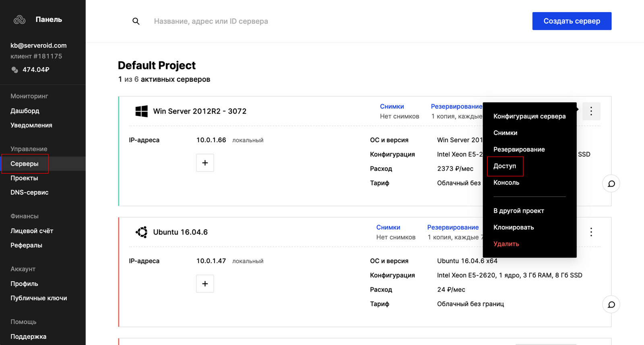Viewport: 644px width, 345px height.
Task: Click the Default Project heading
Action: [x=157, y=65]
